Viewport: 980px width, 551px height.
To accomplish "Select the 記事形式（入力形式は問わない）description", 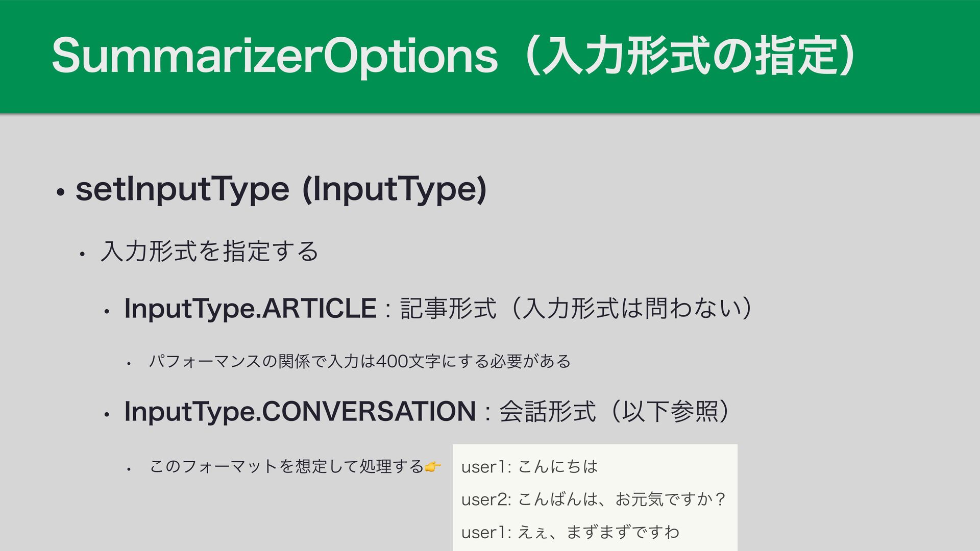I will tap(577, 309).
